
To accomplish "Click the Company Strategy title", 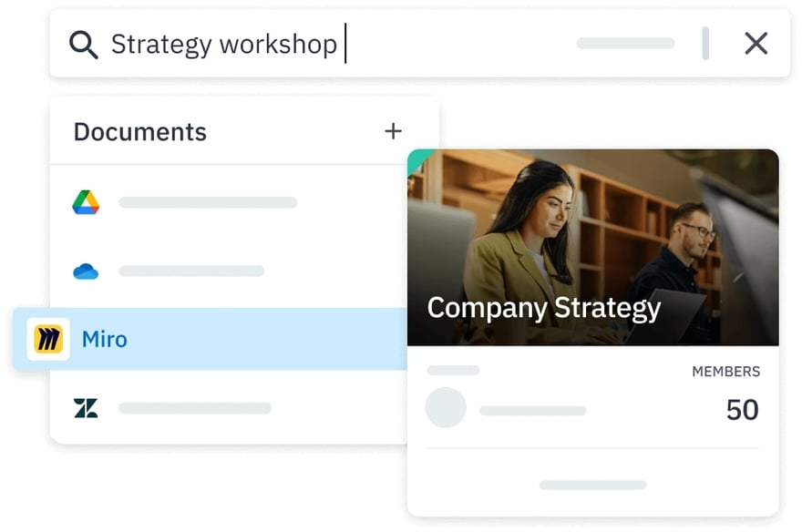I will coord(544,308).
